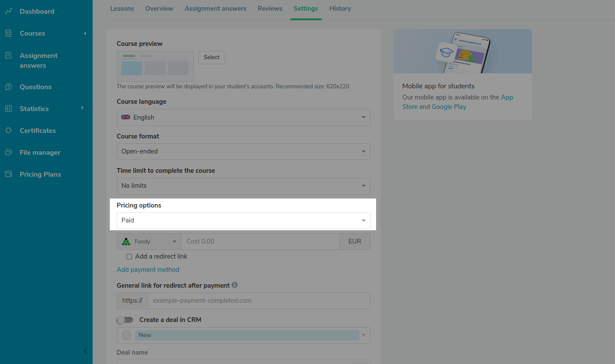This screenshot has height=364, width=615.
Task: Click the Select button for course preview
Action: (x=211, y=57)
